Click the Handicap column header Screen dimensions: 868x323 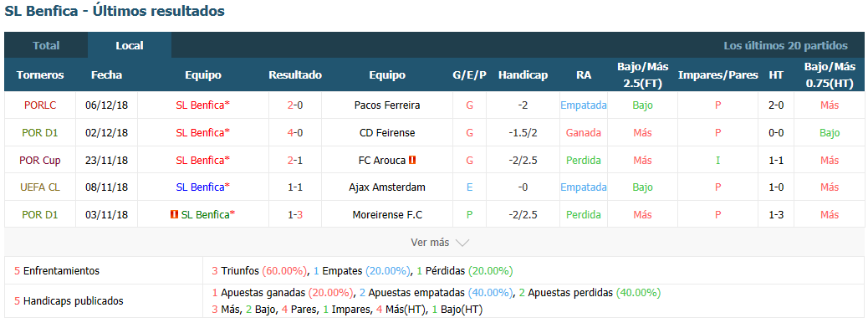coord(523,74)
